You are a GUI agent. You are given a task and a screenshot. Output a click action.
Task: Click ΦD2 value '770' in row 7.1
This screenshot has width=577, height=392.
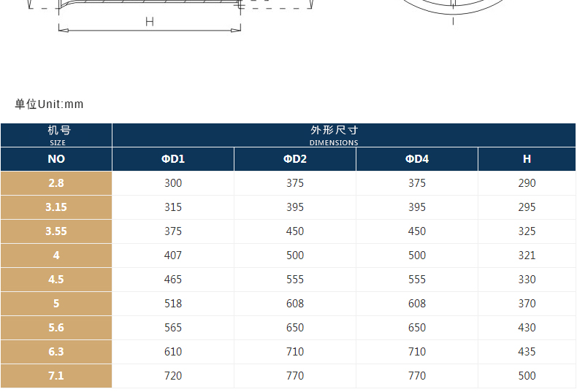click(295, 376)
